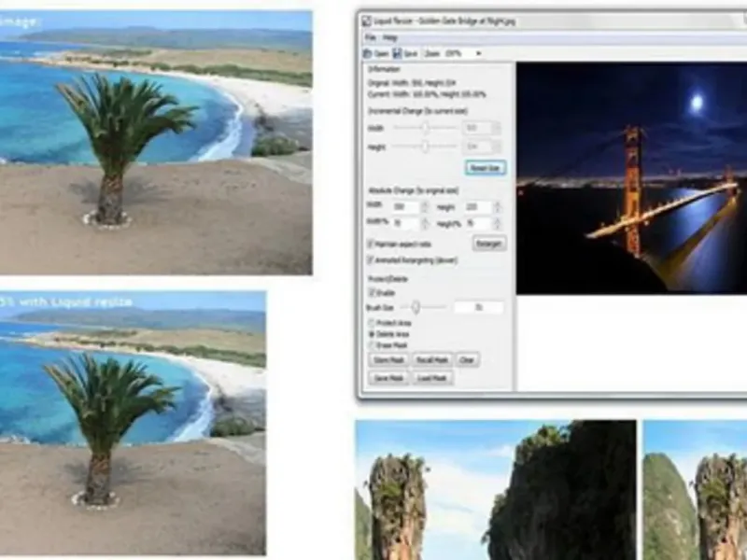This screenshot has width=747, height=560.
Task: Click the Brush Size value field
Action: [x=478, y=308]
